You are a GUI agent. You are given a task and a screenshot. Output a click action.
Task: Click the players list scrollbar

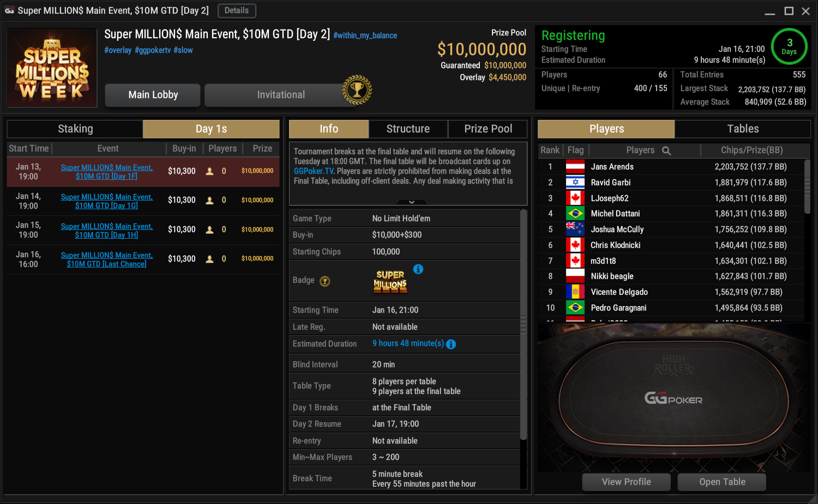click(807, 186)
